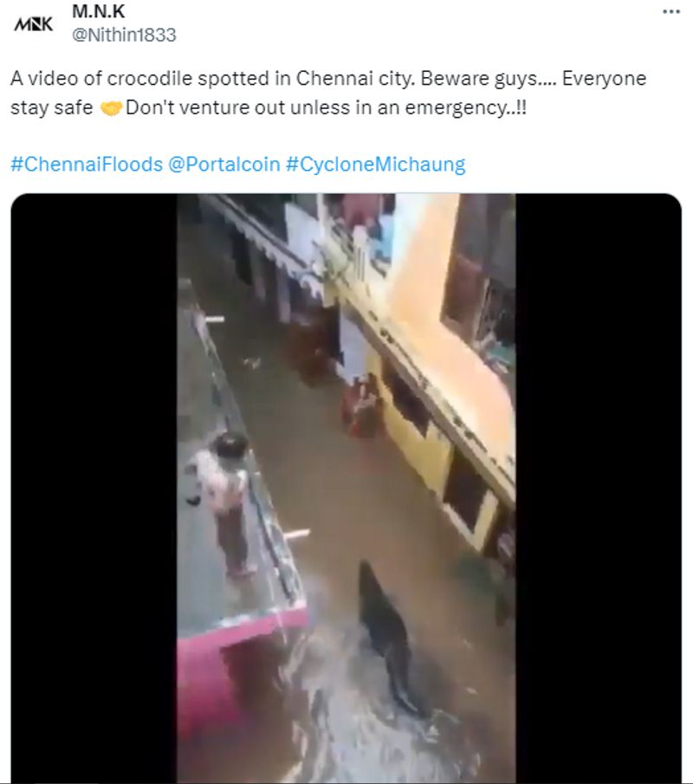Click the person in red near doorway
Screen dimensions: 693x784
[362, 407]
